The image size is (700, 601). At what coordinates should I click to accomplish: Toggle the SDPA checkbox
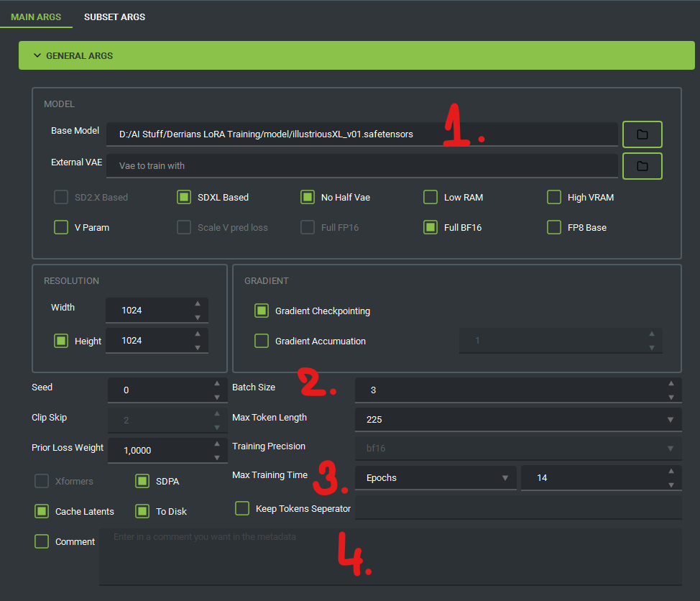click(142, 481)
